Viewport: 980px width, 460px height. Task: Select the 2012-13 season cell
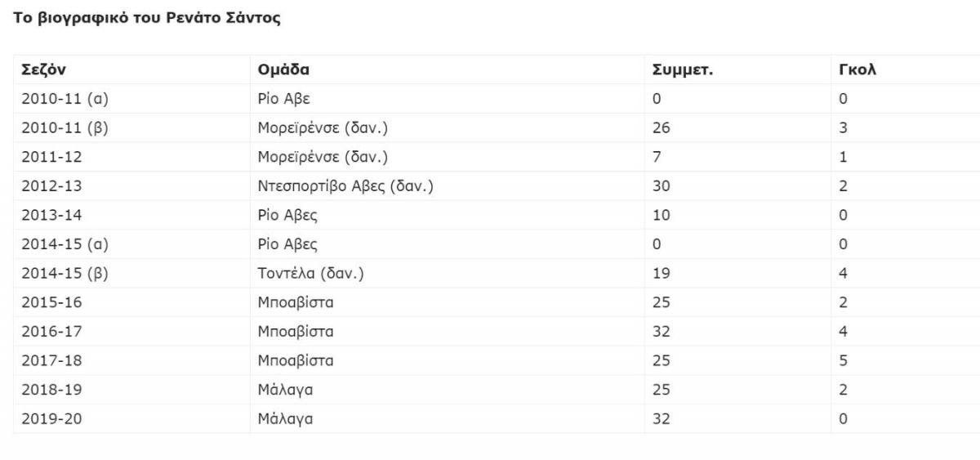[131, 186]
